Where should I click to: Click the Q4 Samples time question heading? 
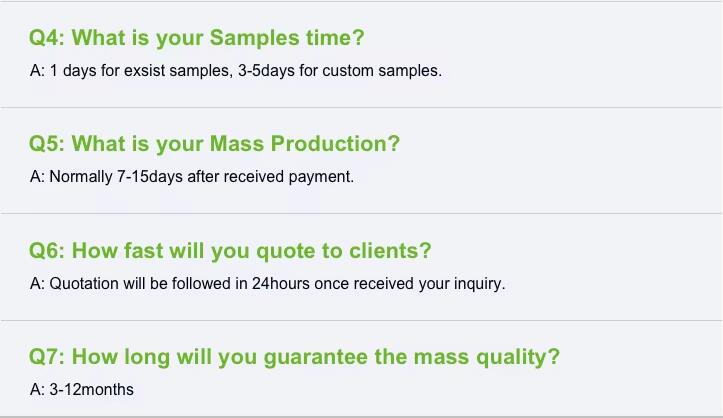pyautogui.click(x=196, y=39)
